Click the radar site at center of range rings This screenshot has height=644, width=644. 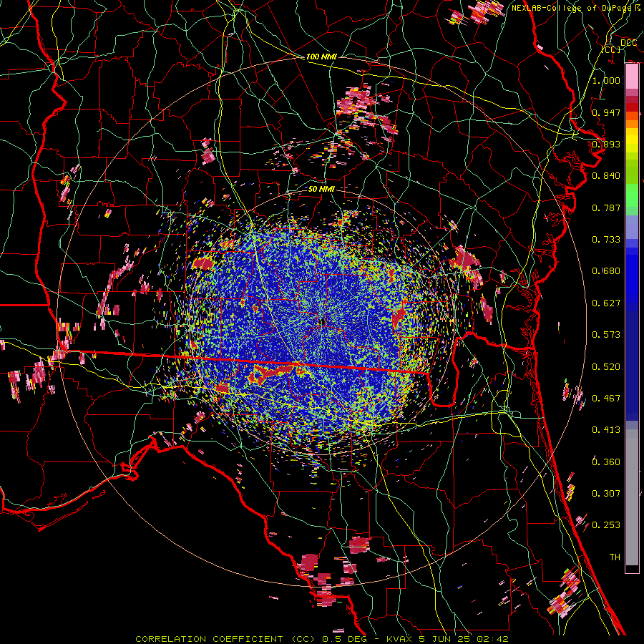[x=321, y=322]
